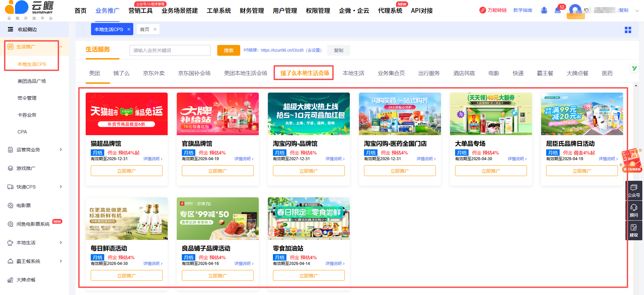This screenshot has width=644, height=295.
Task: Click the notification bell icon
Action: click(558, 10)
